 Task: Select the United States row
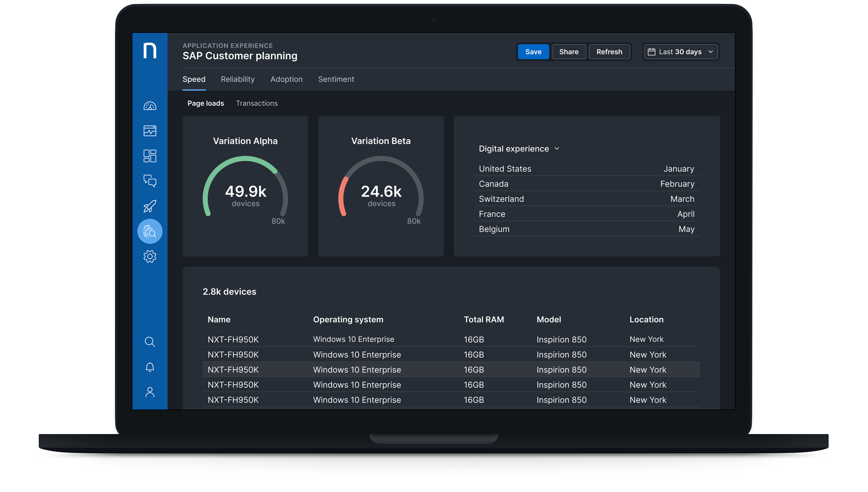point(587,169)
